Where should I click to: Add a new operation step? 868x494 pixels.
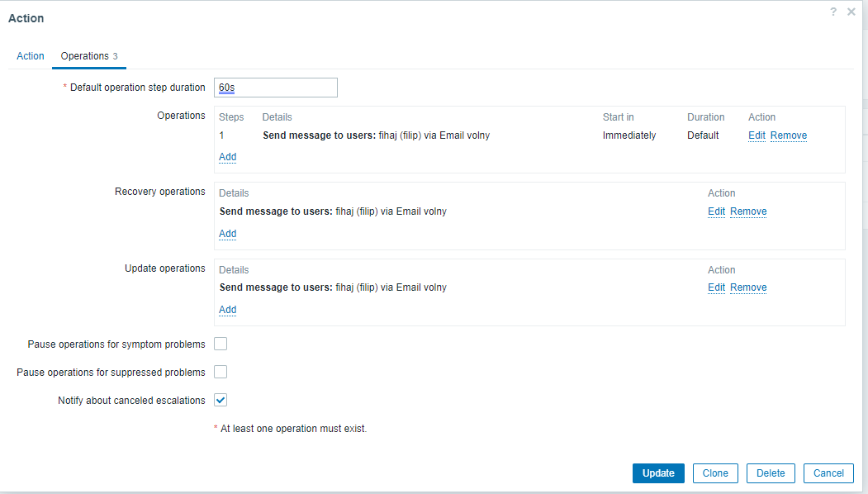coord(228,157)
